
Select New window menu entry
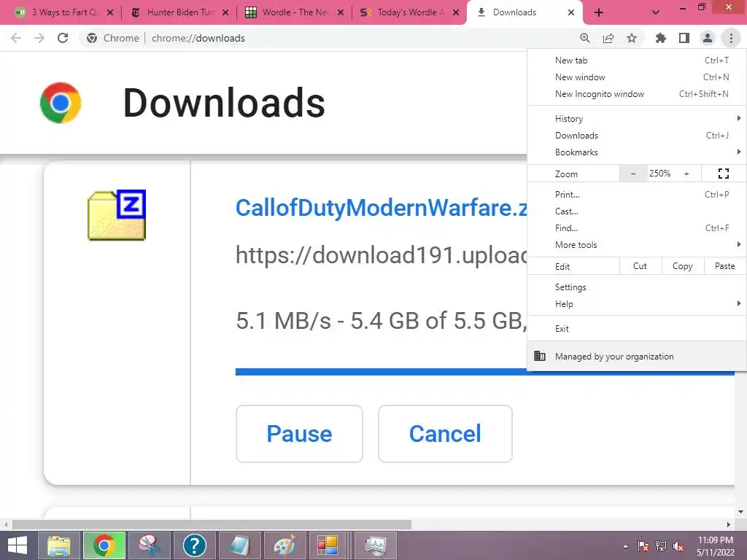(x=636, y=77)
